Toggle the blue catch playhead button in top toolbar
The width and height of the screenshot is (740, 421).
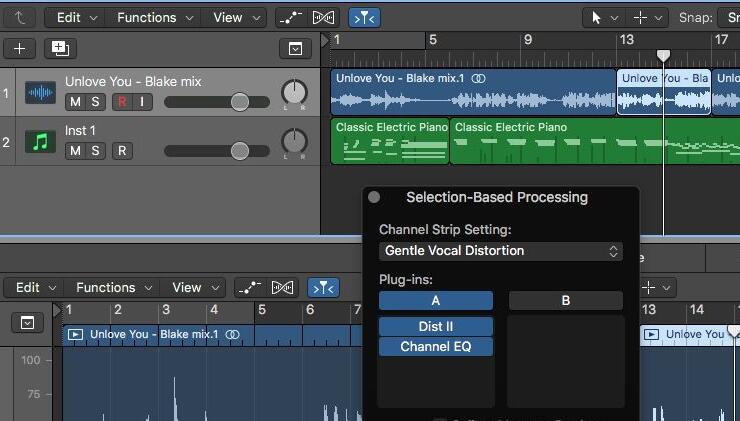pos(363,17)
